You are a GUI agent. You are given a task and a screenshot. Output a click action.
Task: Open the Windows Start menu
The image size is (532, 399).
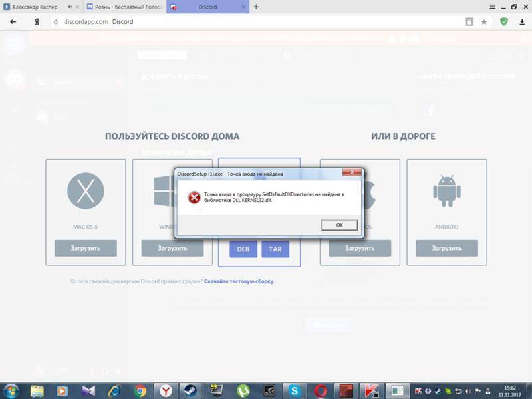(x=11, y=391)
